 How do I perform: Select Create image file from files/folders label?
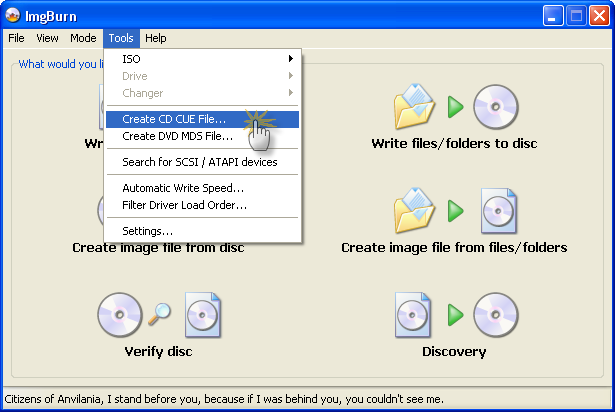[x=454, y=248]
